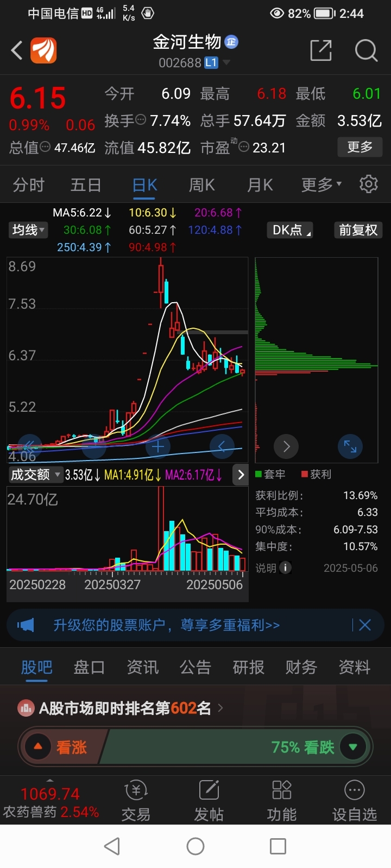The height and width of the screenshot is (868, 391).
Task: Open the 研报 tab
Action: tap(249, 667)
